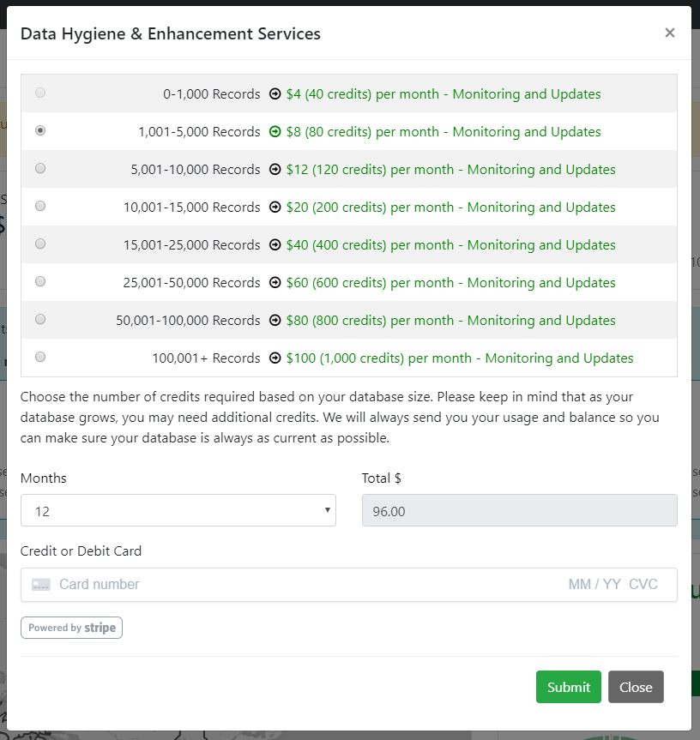Image resolution: width=700 pixels, height=740 pixels.
Task: Select the 1,001-5,000 Records radio button
Action: point(40,131)
